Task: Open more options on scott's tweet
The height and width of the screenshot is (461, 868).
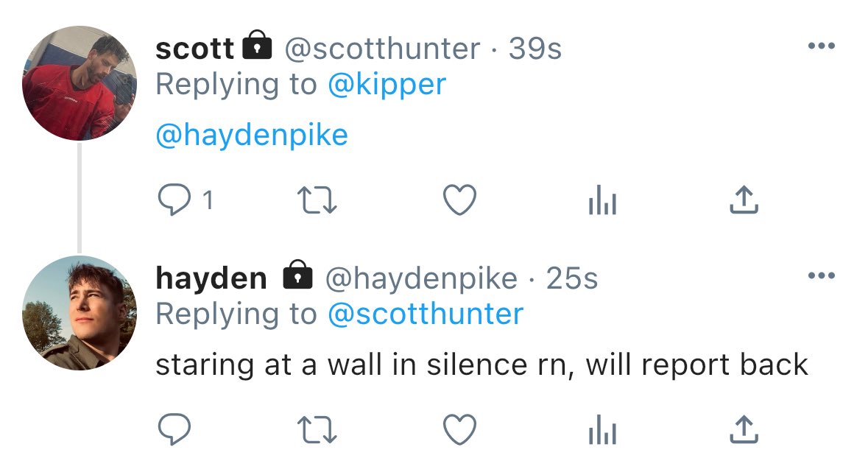Action: (822, 46)
